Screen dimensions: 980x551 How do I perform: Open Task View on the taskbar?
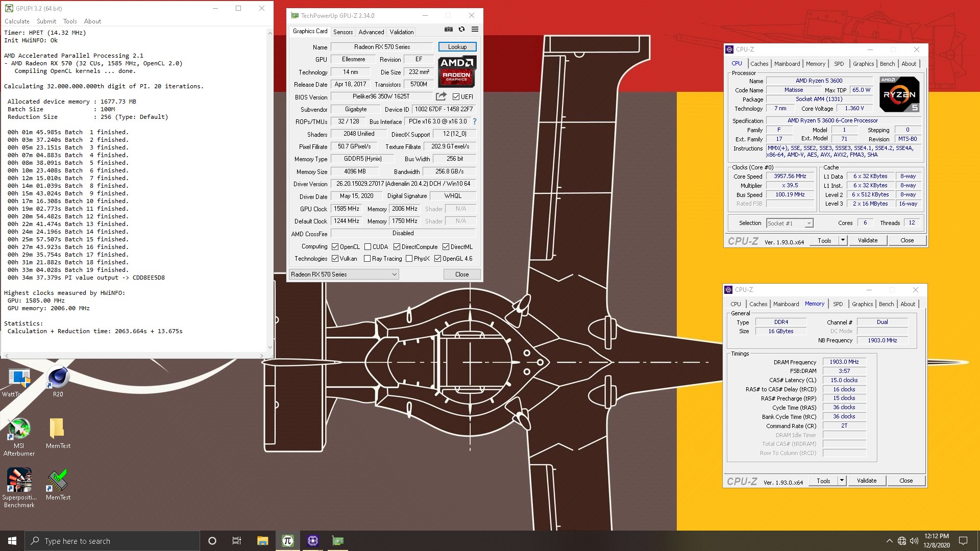click(x=237, y=541)
